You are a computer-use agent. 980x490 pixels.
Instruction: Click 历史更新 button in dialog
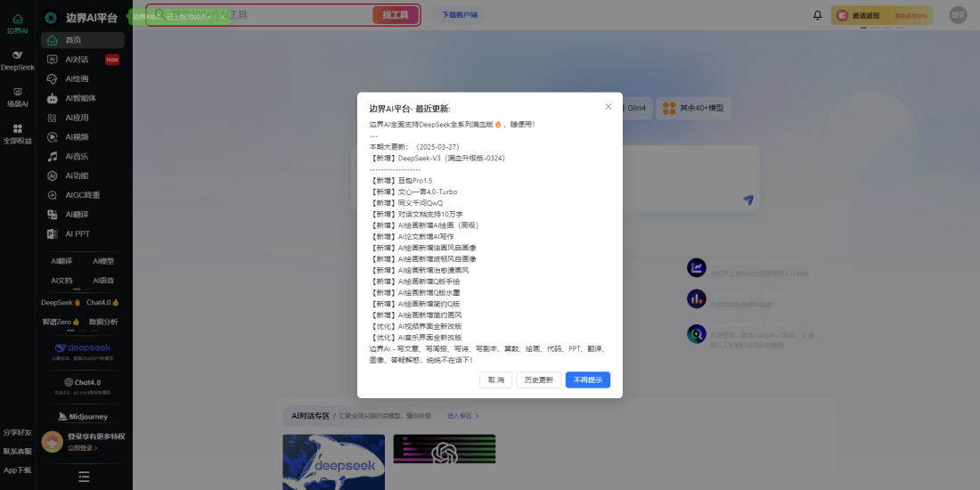coord(539,380)
